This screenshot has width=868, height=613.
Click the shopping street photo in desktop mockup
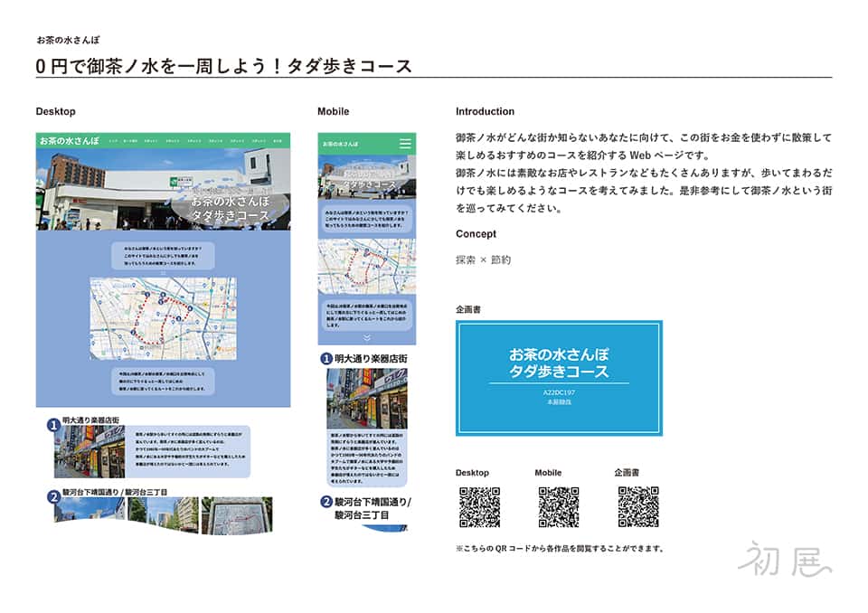90,452
